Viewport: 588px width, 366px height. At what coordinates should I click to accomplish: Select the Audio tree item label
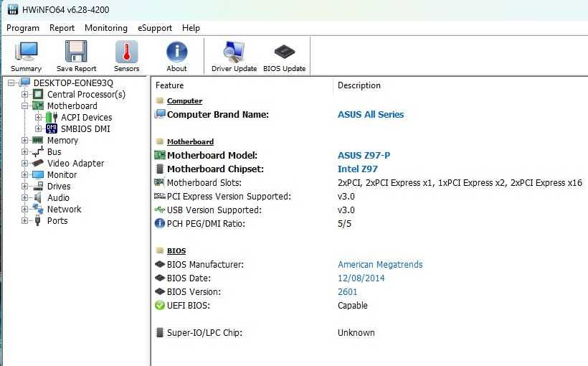pos(58,197)
